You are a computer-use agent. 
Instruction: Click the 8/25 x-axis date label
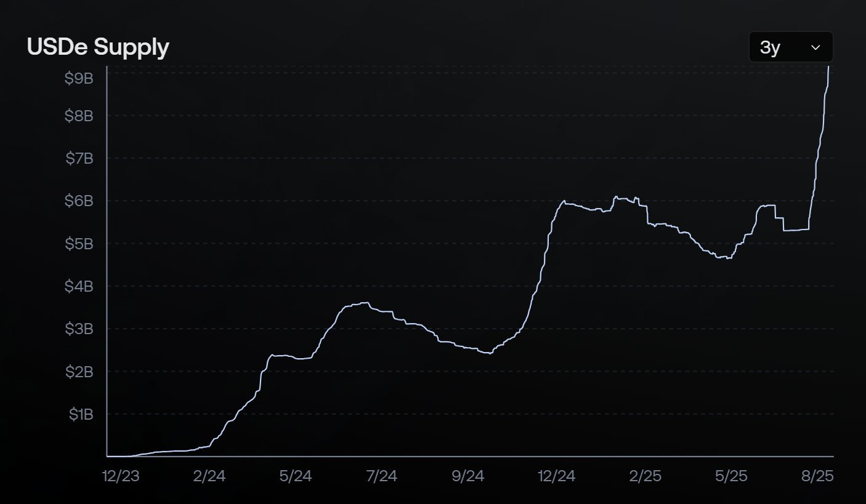click(x=817, y=476)
